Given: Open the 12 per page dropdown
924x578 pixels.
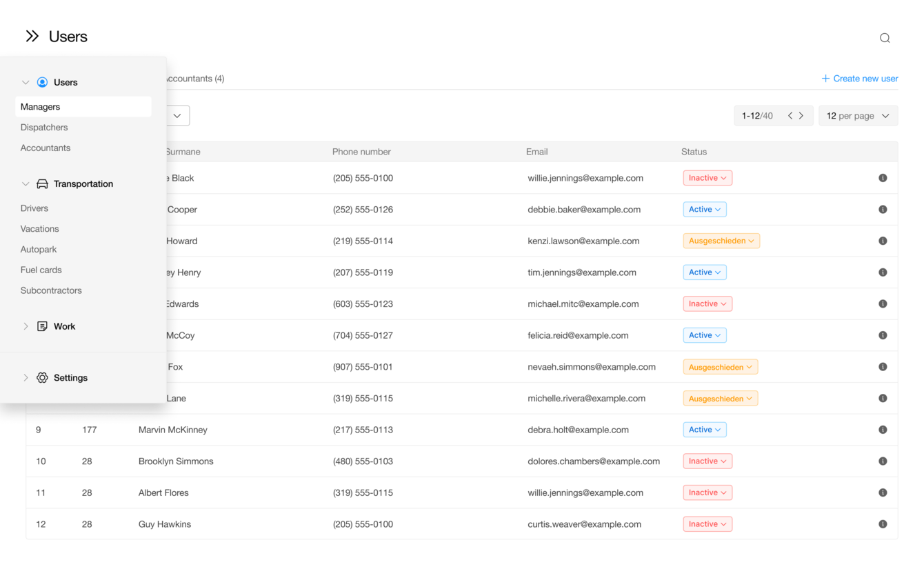Looking at the screenshot, I should click(x=858, y=116).
